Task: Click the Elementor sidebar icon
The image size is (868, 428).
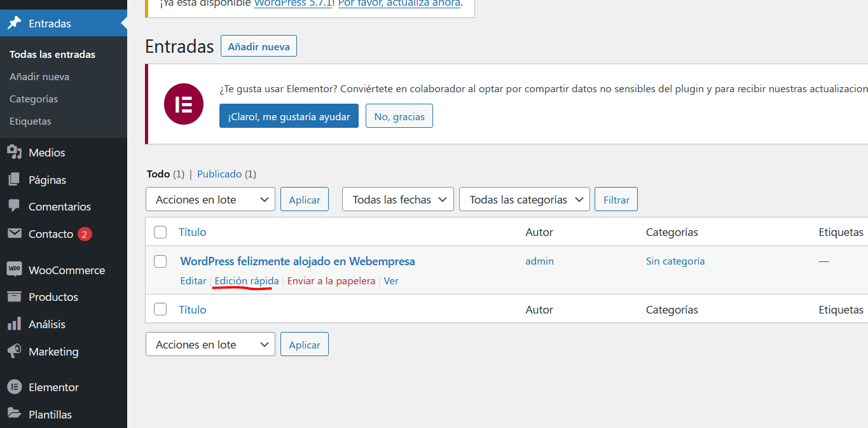Action: point(14,387)
